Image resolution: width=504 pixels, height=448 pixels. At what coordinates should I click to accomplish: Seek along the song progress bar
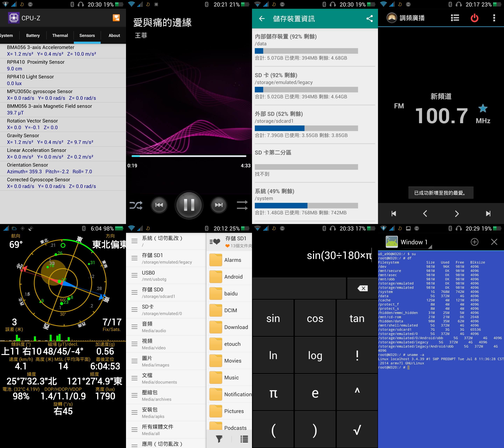coord(189,156)
